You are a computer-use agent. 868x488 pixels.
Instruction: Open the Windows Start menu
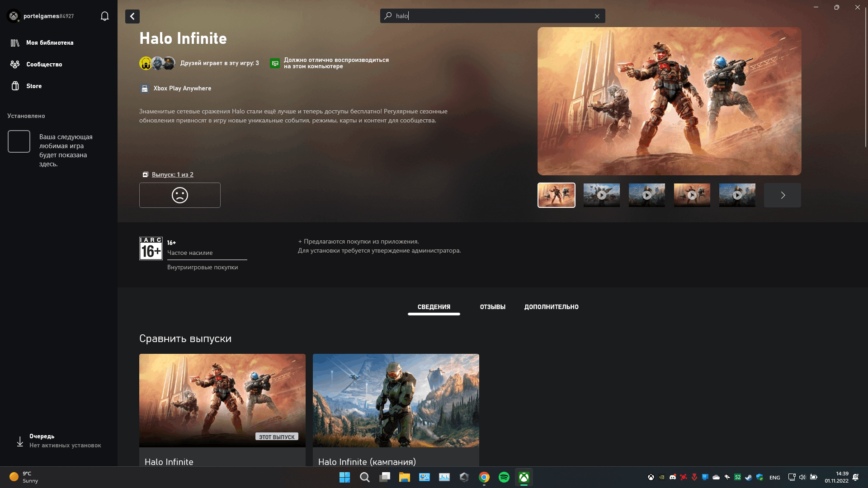click(x=344, y=477)
